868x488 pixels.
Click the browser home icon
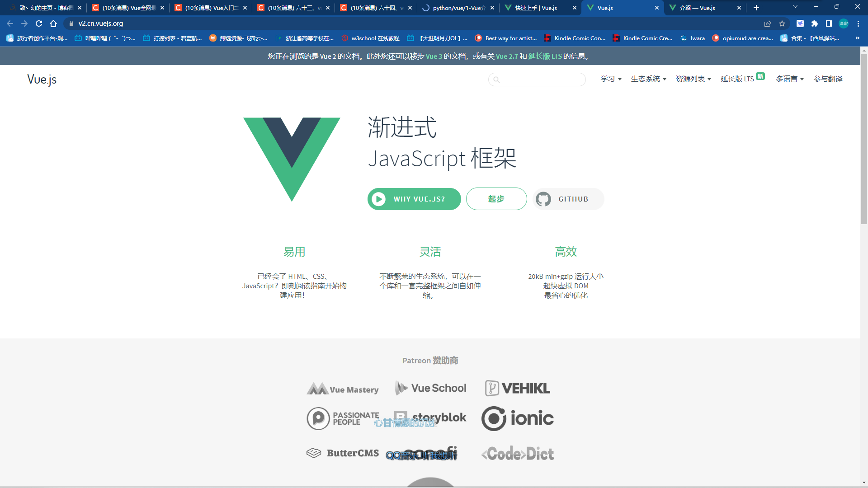click(54, 23)
